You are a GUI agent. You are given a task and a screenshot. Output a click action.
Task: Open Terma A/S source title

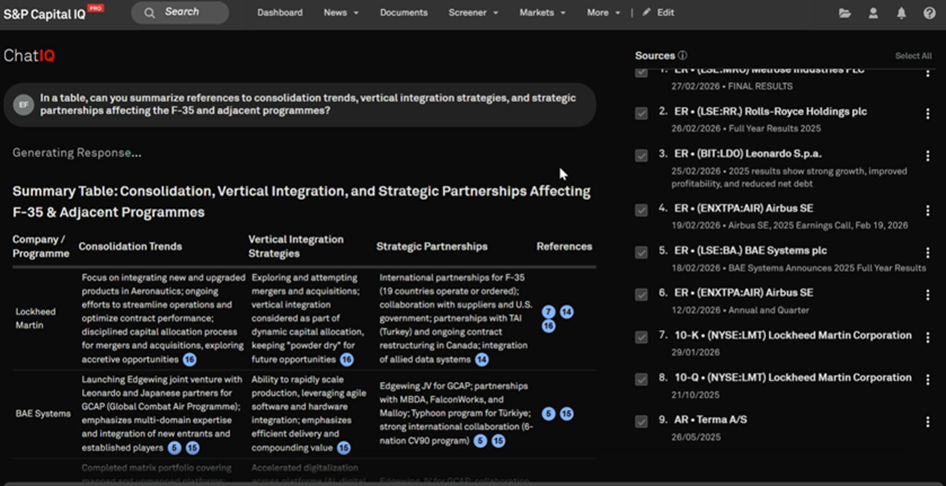pos(711,419)
